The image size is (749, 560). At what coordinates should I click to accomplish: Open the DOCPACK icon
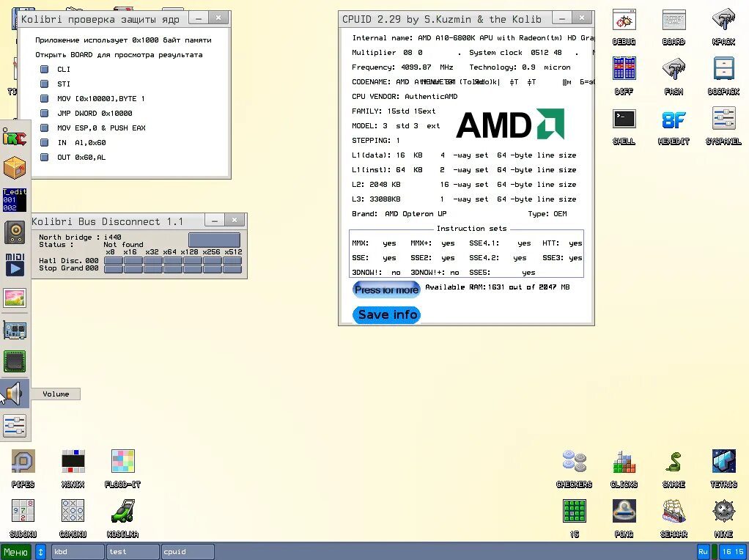723,68
